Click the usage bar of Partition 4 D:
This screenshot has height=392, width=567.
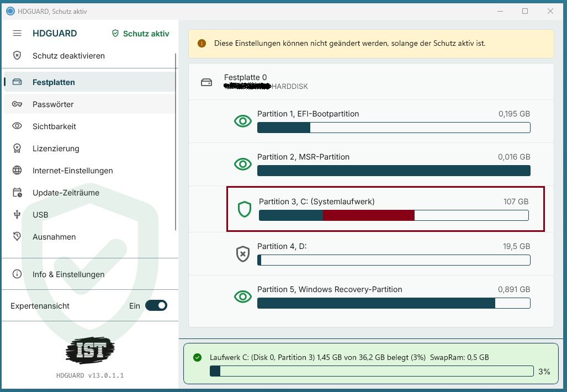point(394,260)
